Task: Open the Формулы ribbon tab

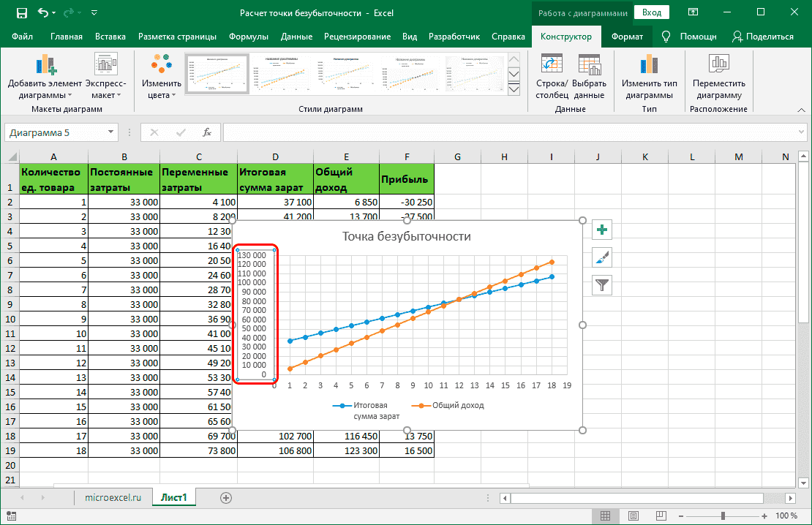Action: coord(249,37)
